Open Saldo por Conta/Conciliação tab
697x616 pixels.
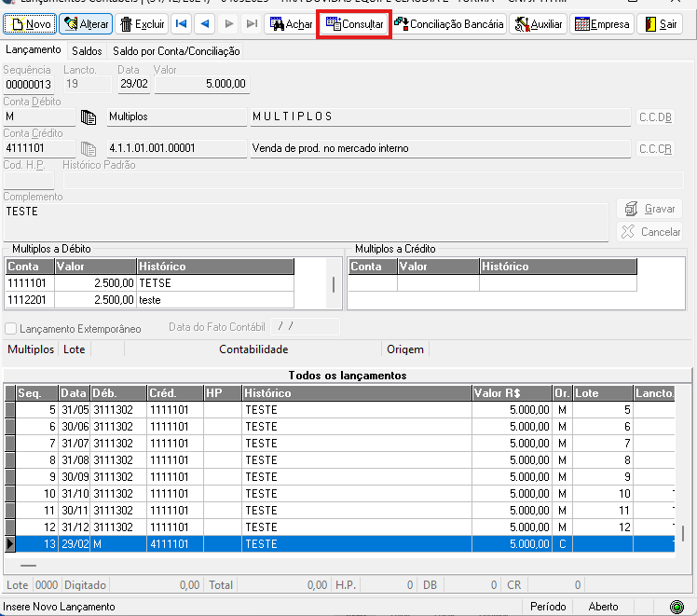[176, 51]
